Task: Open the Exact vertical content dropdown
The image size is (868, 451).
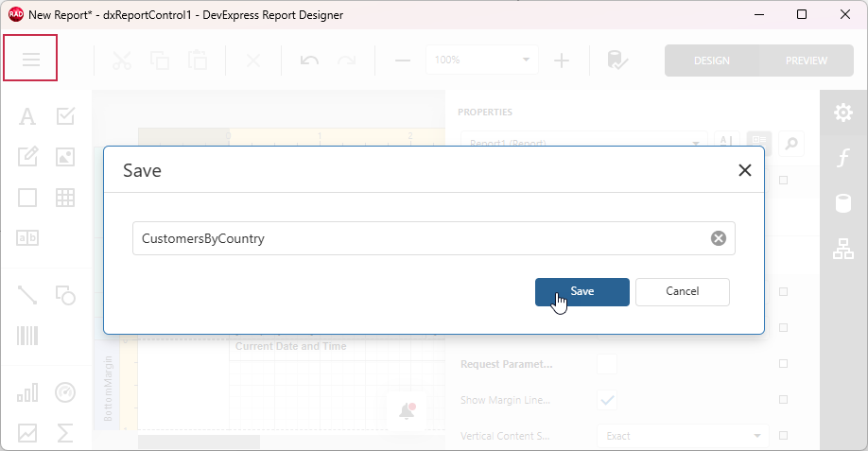Action: click(683, 436)
